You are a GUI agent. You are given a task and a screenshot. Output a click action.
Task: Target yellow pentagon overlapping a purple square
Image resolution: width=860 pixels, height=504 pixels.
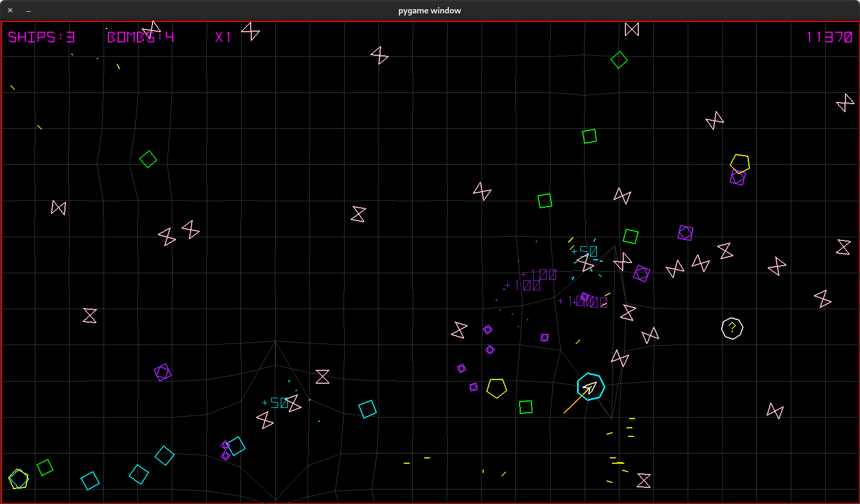point(740,163)
